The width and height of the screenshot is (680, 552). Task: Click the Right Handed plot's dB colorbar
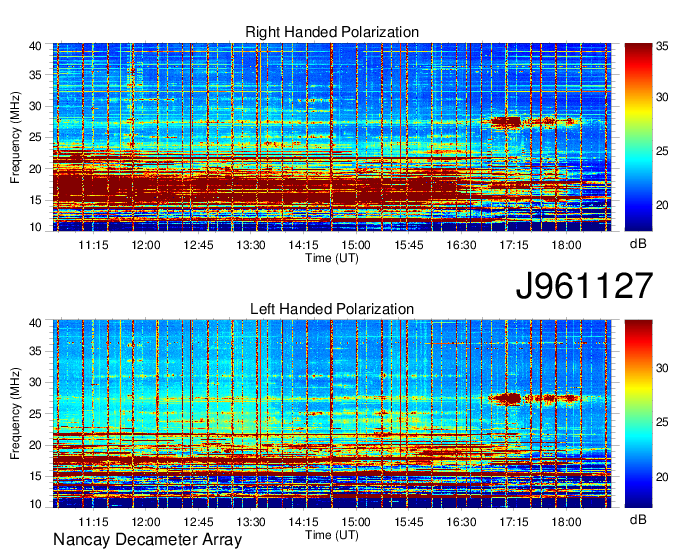coord(638,137)
